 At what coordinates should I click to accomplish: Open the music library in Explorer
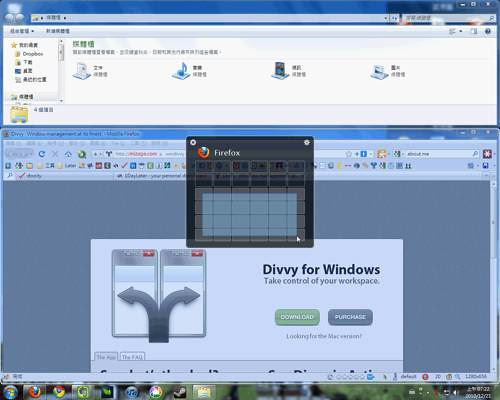click(x=189, y=71)
